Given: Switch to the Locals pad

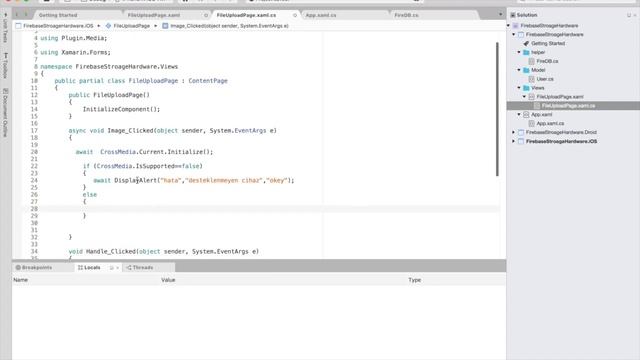Looking at the screenshot, I should pos(89,268).
